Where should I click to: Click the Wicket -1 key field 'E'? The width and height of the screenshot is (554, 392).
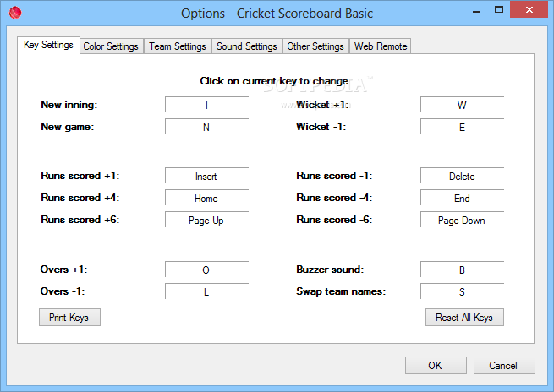[x=462, y=127]
